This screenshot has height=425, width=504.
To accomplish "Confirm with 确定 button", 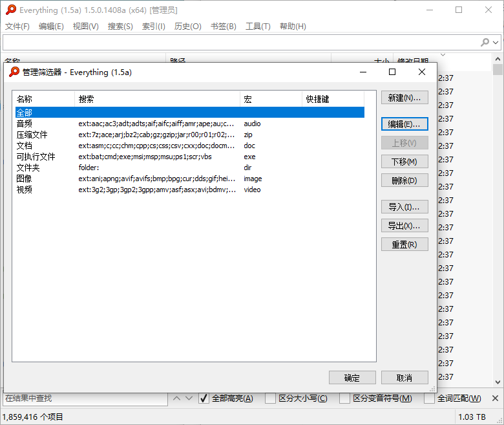I will click(x=352, y=378).
